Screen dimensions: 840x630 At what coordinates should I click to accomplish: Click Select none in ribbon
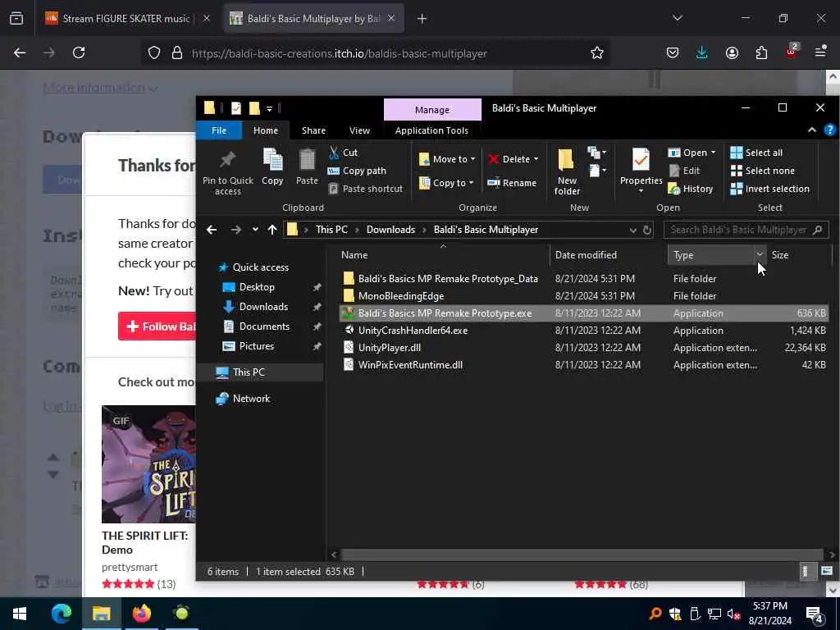[x=762, y=171]
